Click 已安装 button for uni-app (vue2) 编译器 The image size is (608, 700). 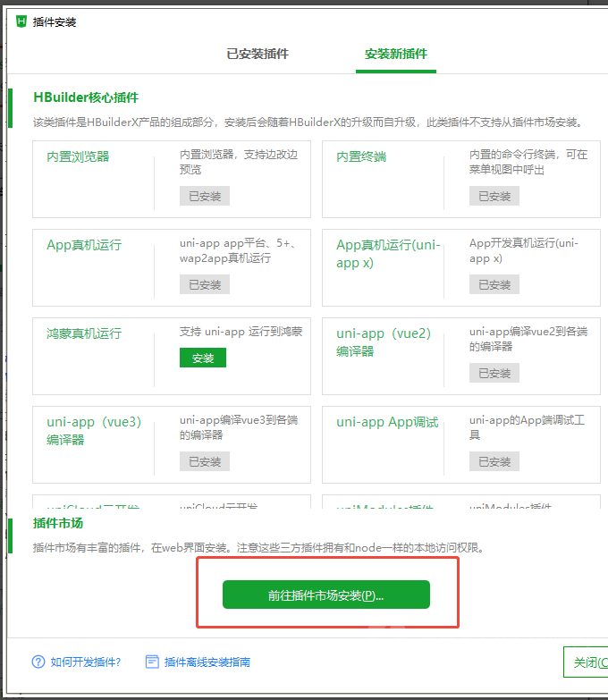coord(494,373)
